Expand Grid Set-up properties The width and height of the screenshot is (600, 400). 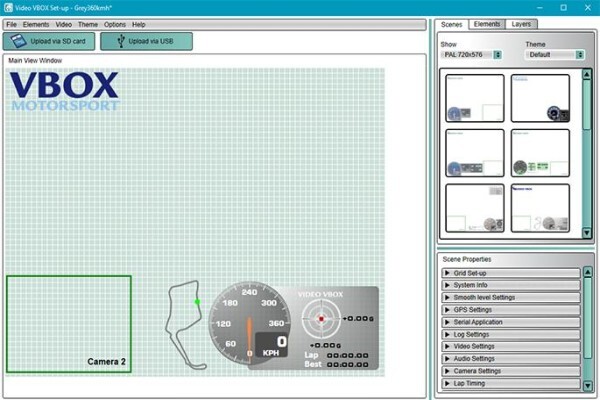point(511,273)
